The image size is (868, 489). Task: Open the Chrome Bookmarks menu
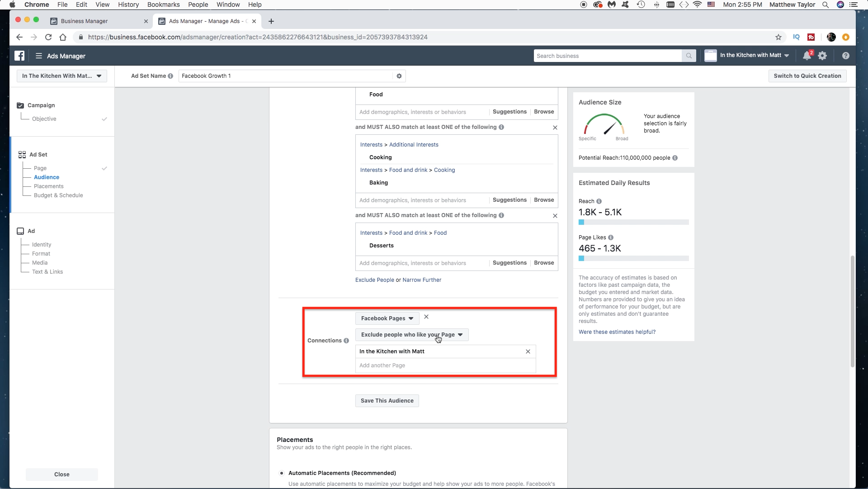(x=163, y=5)
